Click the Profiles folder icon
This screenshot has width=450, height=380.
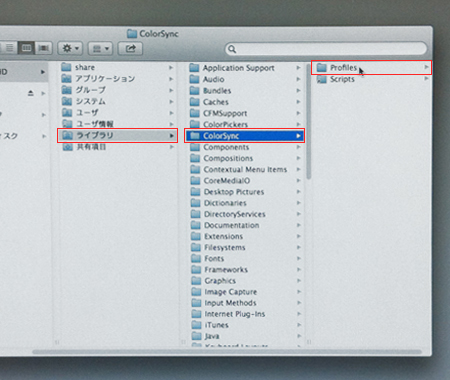[x=322, y=68]
